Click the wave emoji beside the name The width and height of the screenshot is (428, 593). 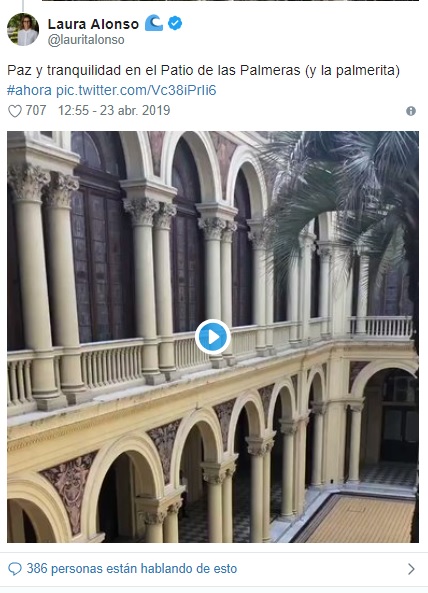click(154, 23)
